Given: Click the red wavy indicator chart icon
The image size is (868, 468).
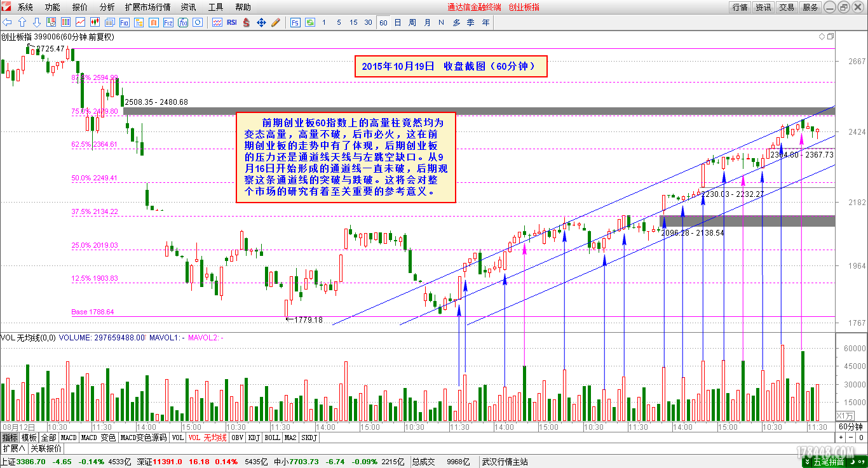Looking at the screenshot, I should pos(217,22).
